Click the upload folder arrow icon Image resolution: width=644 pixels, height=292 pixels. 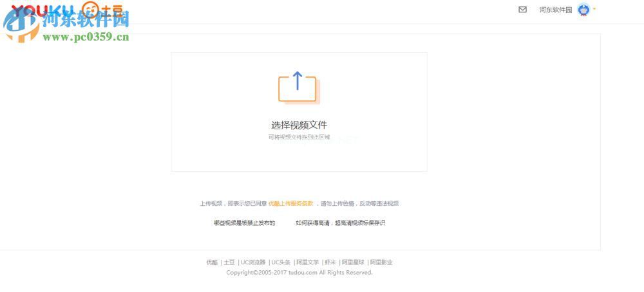click(x=299, y=87)
